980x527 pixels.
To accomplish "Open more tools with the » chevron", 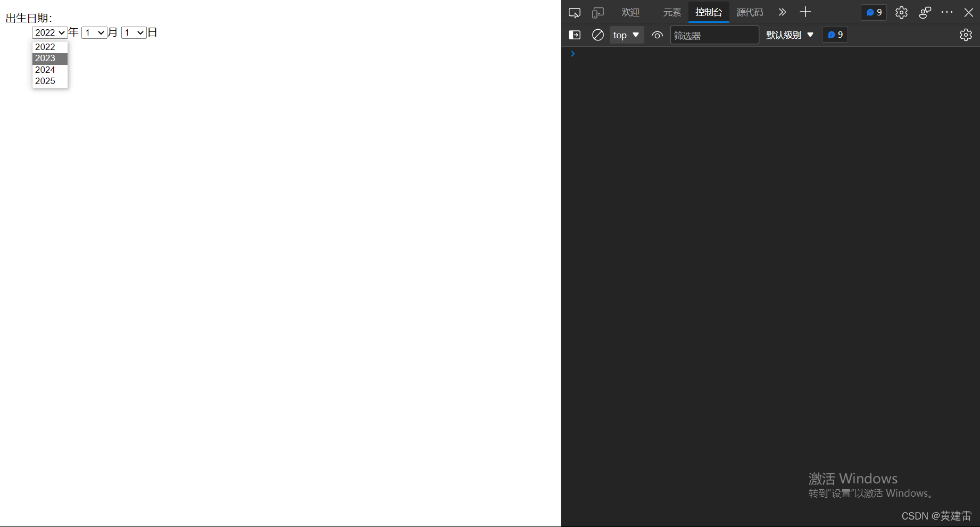I will click(x=782, y=12).
